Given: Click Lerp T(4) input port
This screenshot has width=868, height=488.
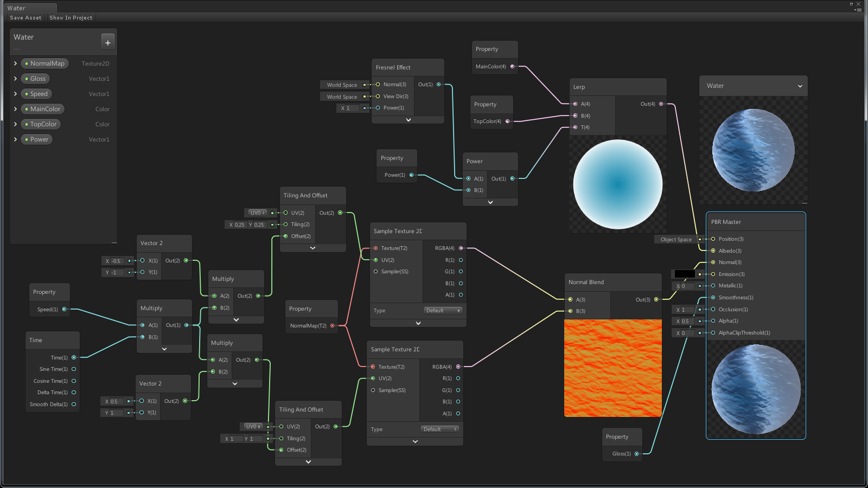Looking at the screenshot, I should pos(576,127).
